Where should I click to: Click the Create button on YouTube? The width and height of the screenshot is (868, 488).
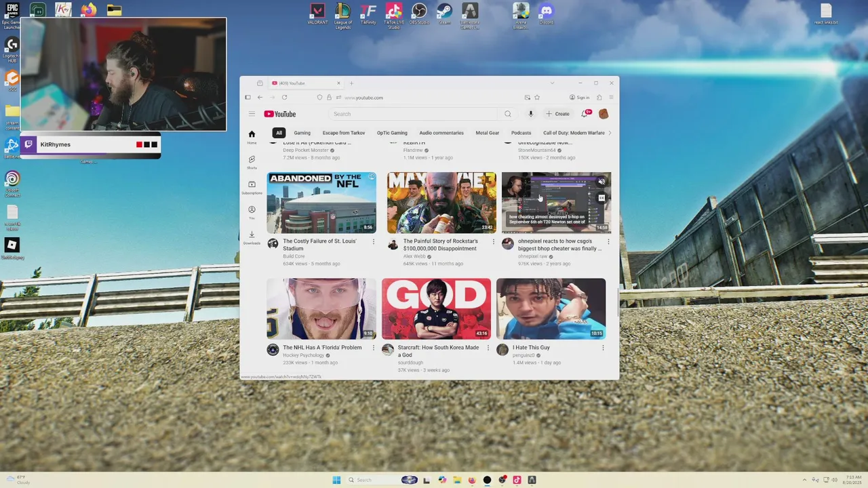pos(558,114)
